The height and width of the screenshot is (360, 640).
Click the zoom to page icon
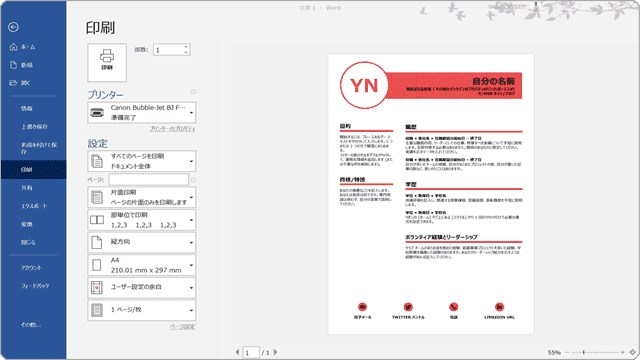click(x=633, y=352)
